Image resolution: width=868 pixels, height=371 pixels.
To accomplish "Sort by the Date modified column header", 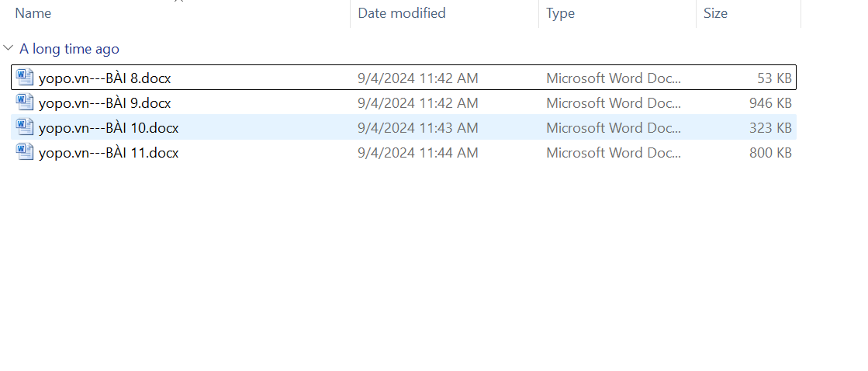I will (402, 13).
